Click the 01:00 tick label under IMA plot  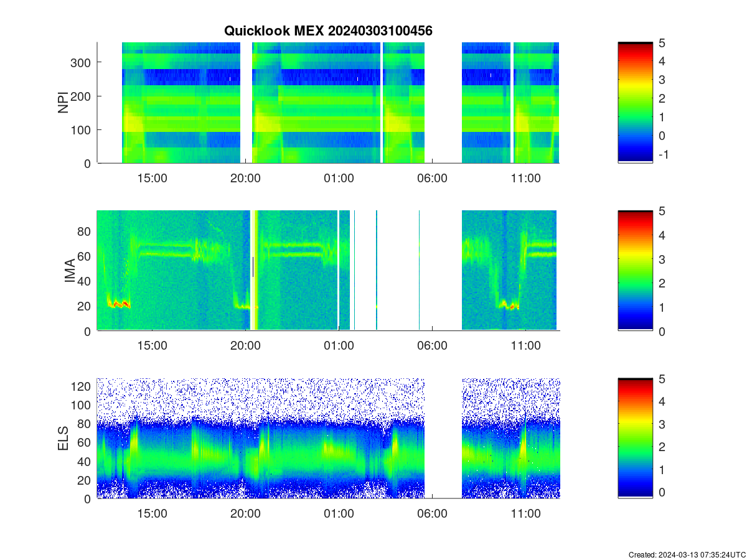coord(339,346)
